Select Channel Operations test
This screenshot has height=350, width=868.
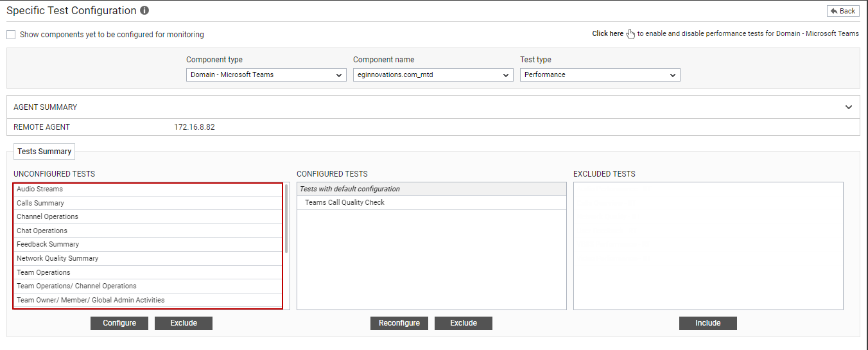point(148,217)
